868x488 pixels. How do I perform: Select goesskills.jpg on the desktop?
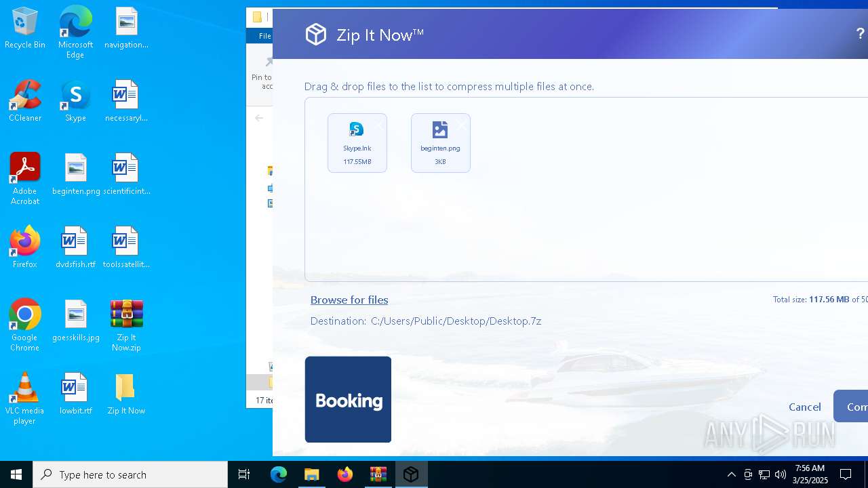tap(75, 321)
